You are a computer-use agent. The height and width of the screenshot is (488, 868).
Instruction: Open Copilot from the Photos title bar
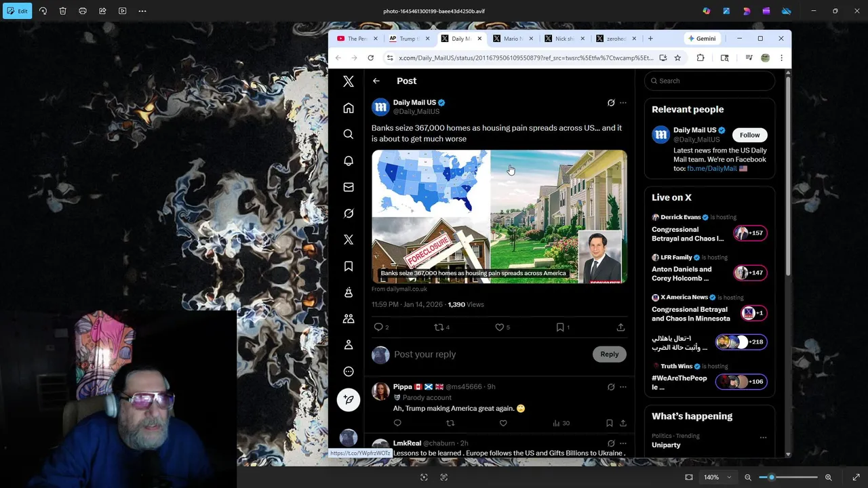click(707, 11)
